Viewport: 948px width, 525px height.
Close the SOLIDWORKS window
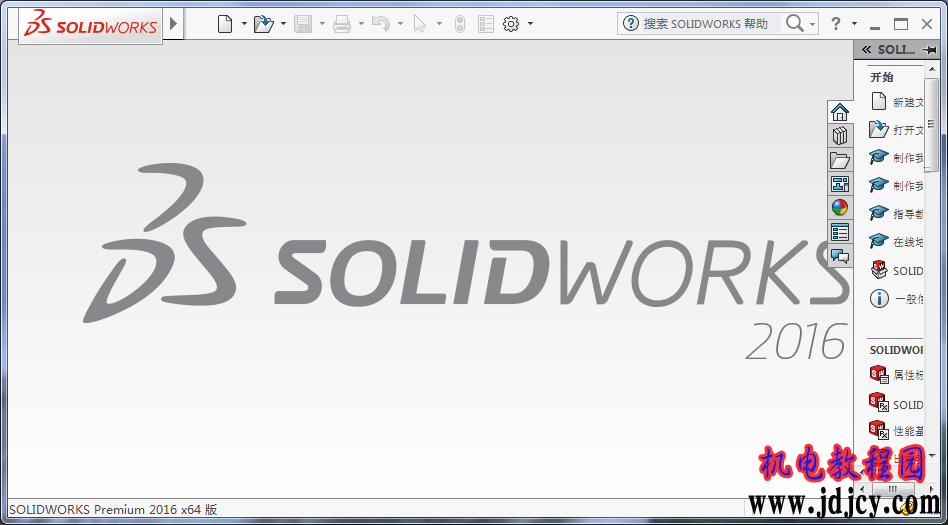927,24
